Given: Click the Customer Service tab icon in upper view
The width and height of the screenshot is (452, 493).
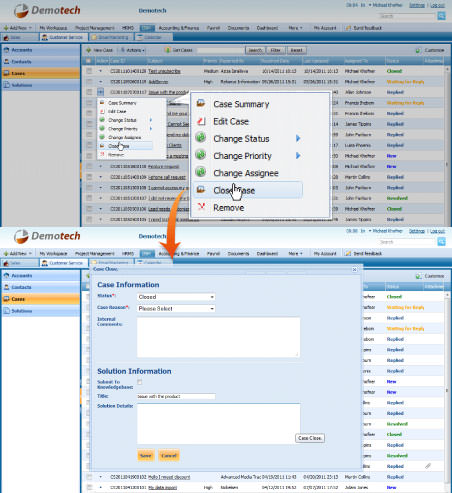Looking at the screenshot, I should [x=44, y=37].
